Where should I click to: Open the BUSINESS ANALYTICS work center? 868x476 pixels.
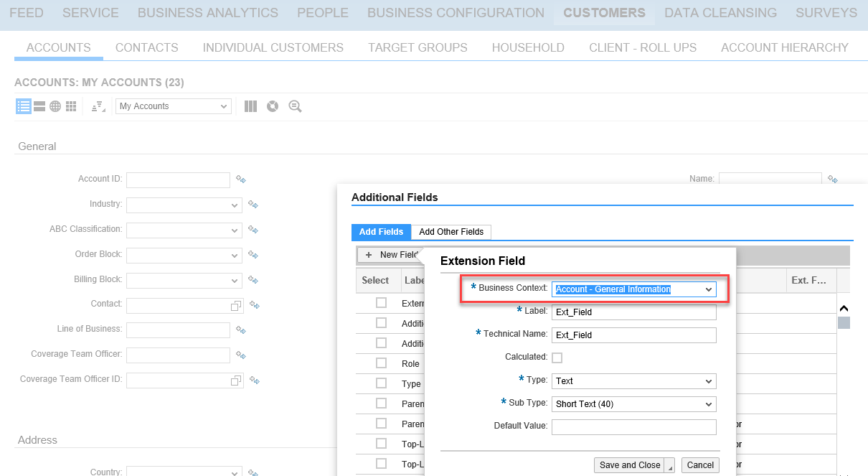208,13
